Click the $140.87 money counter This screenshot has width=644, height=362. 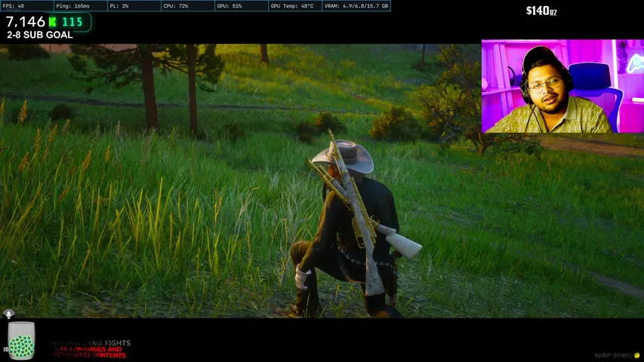541,11
